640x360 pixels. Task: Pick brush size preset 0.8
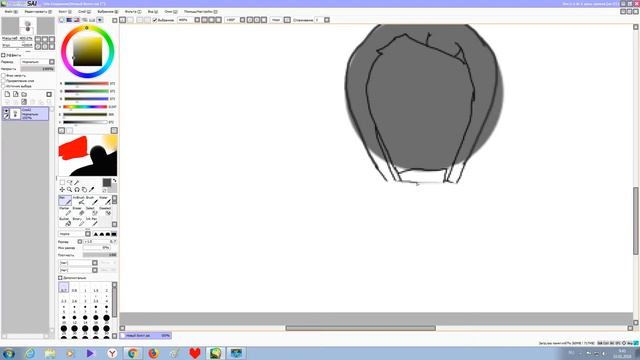tap(74, 288)
